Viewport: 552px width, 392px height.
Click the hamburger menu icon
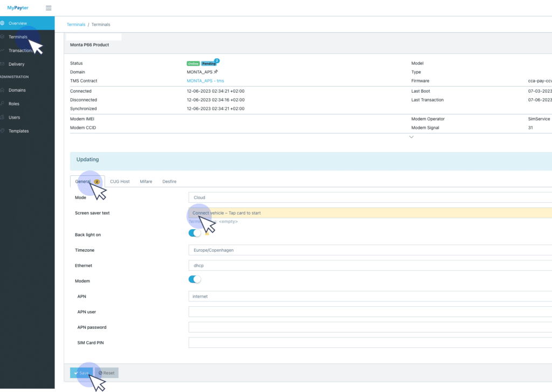coord(49,8)
